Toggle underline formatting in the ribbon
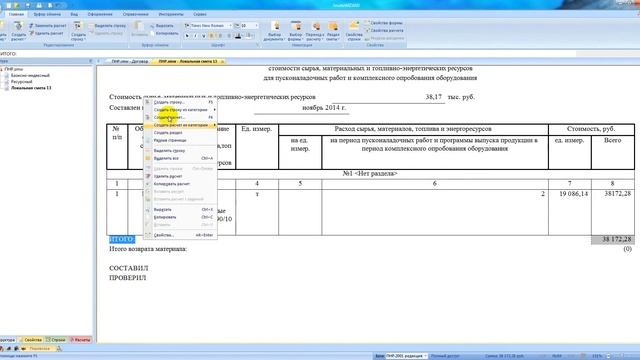The image size is (640, 360). pos(203,36)
